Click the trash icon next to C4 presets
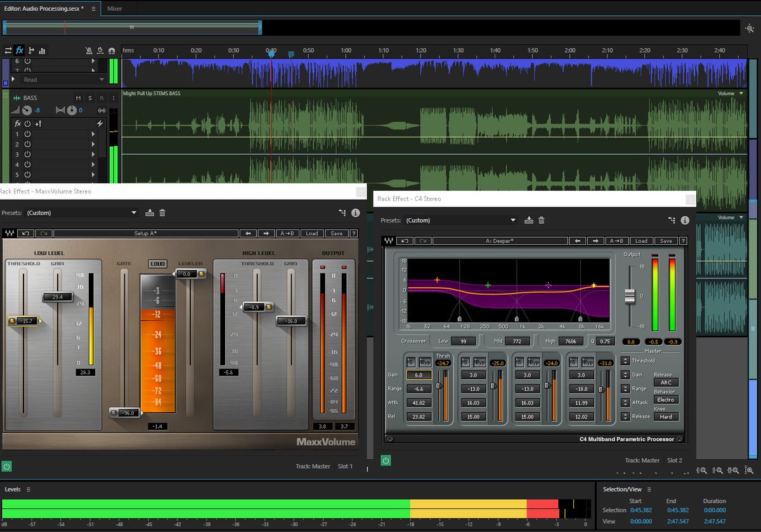 click(542, 219)
